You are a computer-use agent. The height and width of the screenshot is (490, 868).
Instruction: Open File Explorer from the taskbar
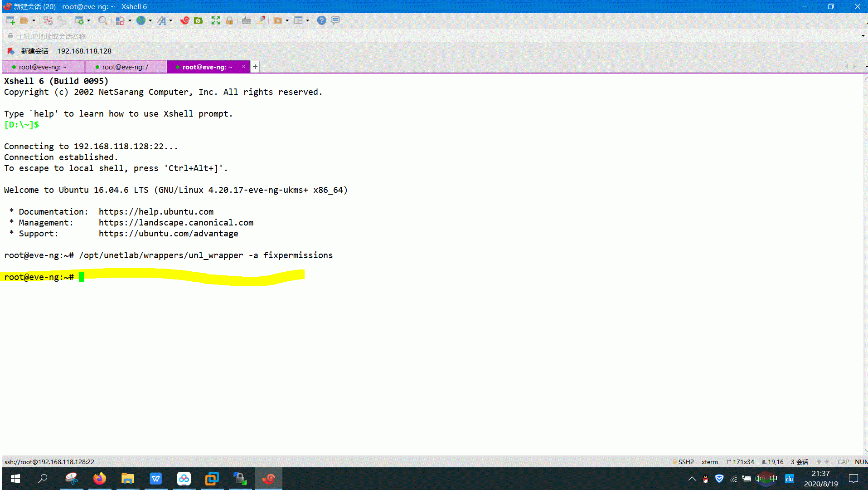128,479
